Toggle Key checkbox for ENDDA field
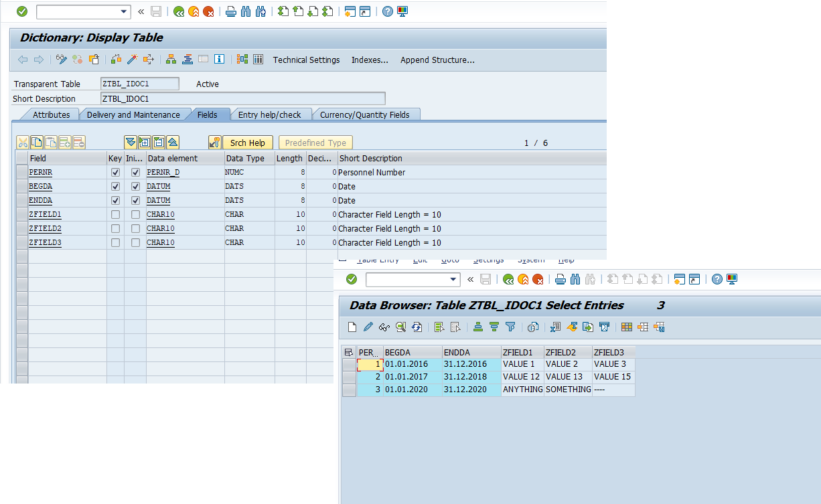This screenshot has height=504, width=821. pyautogui.click(x=115, y=201)
